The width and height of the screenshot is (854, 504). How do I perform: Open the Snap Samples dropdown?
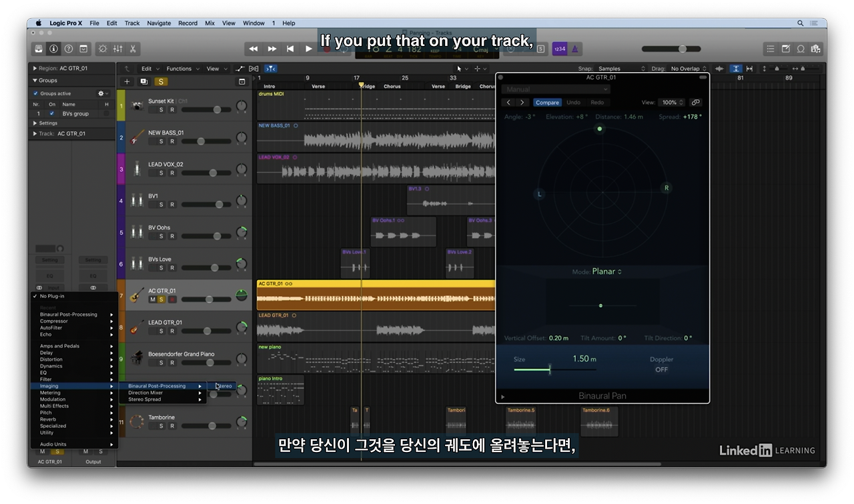click(x=622, y=69)
